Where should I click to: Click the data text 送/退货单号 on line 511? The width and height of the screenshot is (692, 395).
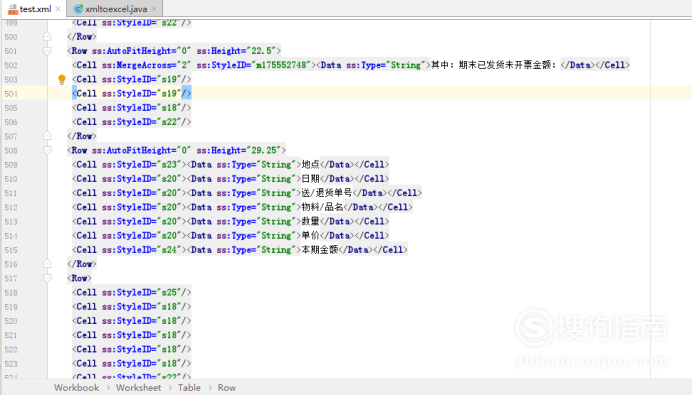[327, 193]
